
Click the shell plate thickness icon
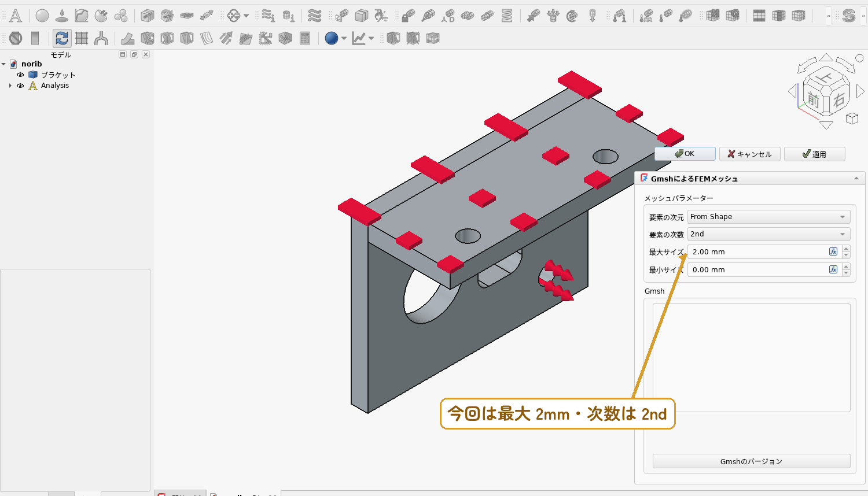[x=187, y=16]
